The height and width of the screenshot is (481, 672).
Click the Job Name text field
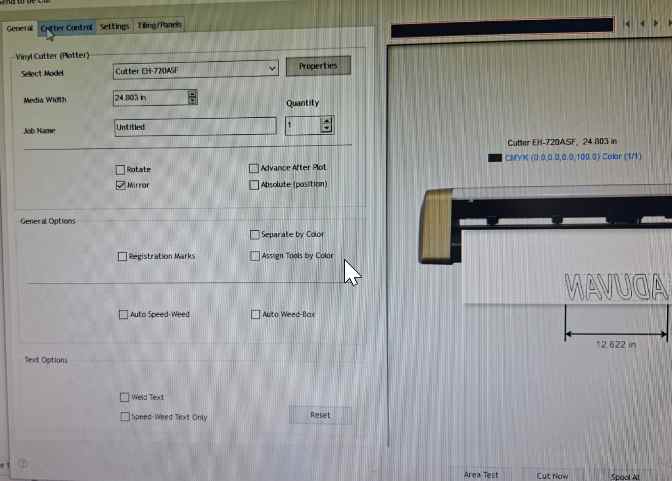(x=195, y=127)
